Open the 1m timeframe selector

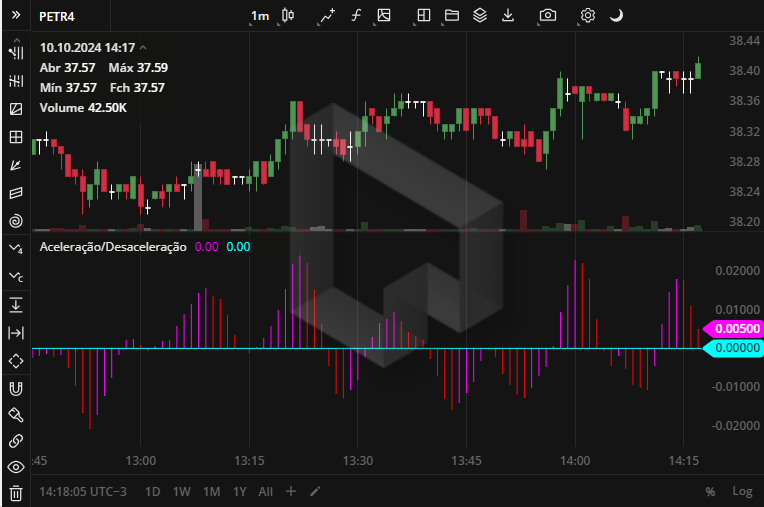260,16
